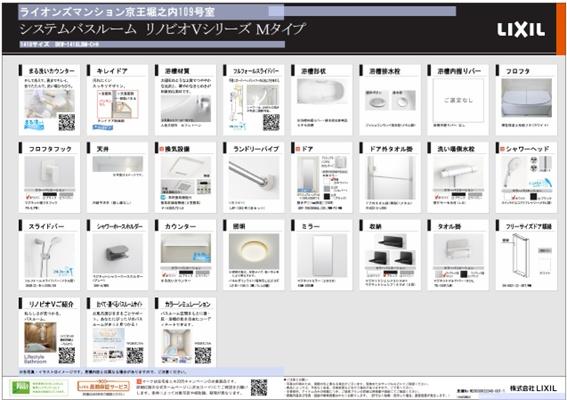Click the 浴槽排水栓 drain plug image
This screenshot has width=567, height=400.
pos(390,100)
